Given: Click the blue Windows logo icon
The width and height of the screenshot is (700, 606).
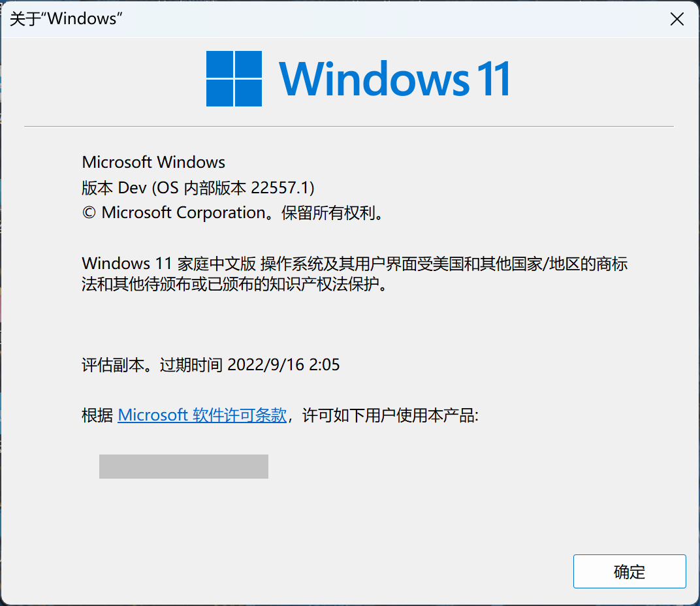Looking at the screenshot, I should coord(234,78).
